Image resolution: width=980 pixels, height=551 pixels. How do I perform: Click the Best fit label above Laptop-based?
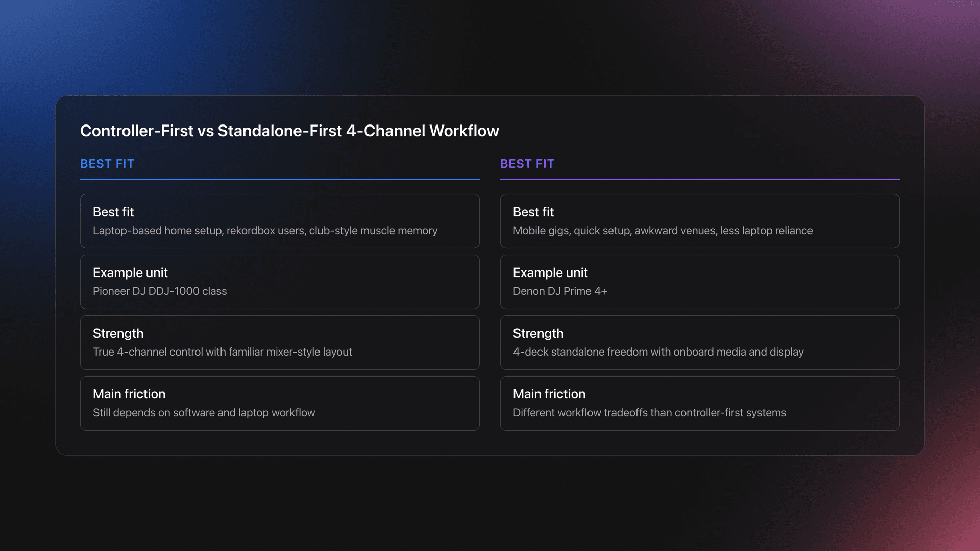coord(113,212)
